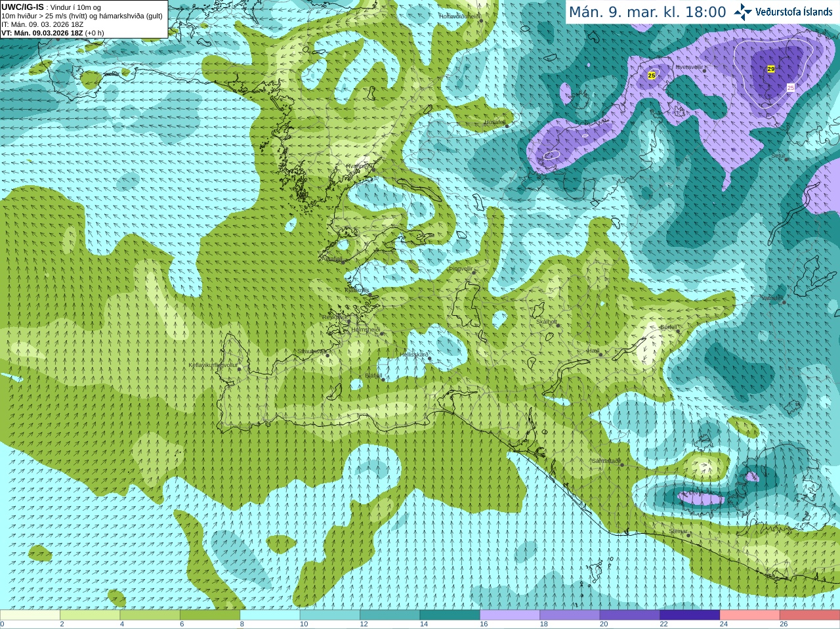Click the 'IT: Mán. 09. 03. 2026 18Z' line
The width and height of the screenshot is (840, 629).
(x=42, y=24)
